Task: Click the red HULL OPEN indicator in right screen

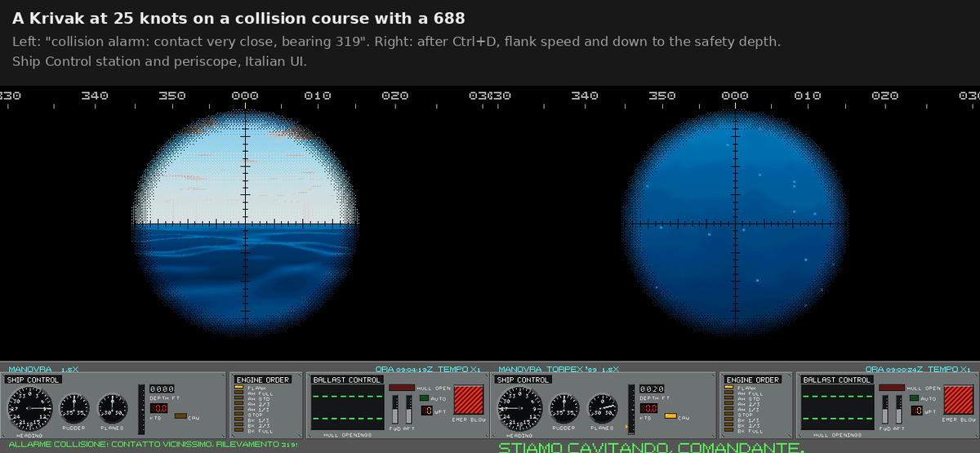Action: pos(892,388)
